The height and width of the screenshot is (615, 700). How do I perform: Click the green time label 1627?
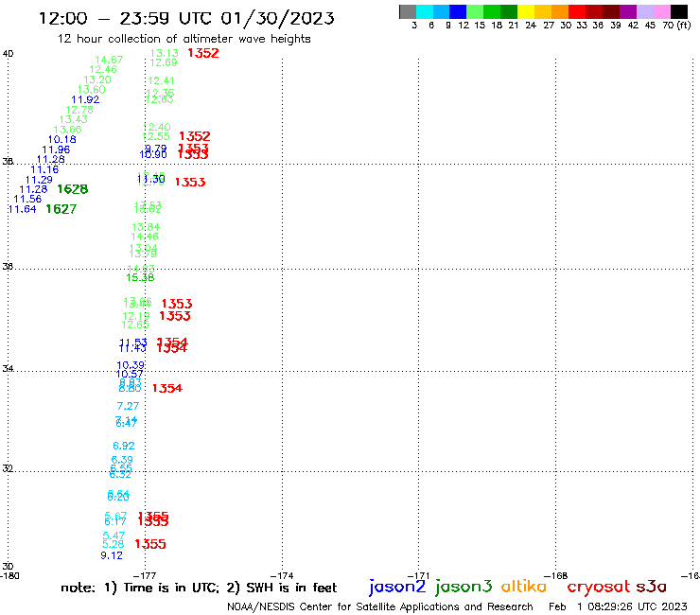pos(61,209)
